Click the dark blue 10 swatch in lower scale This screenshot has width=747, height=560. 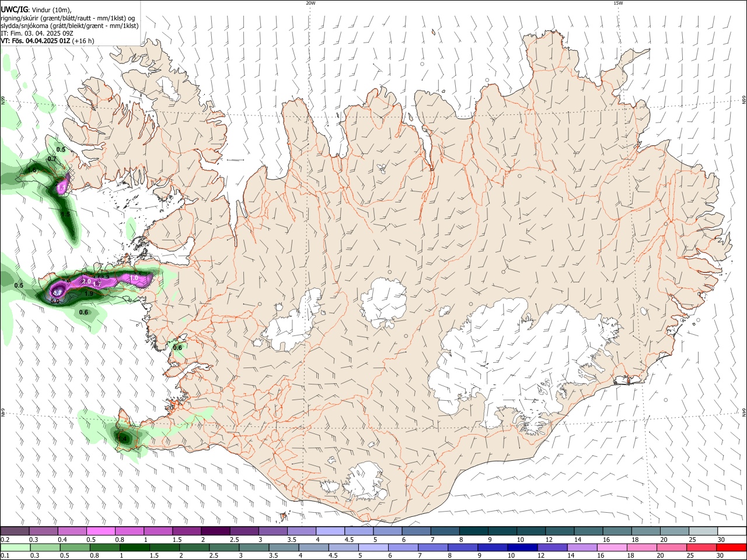pyautogui.click(x=521, y=547)
